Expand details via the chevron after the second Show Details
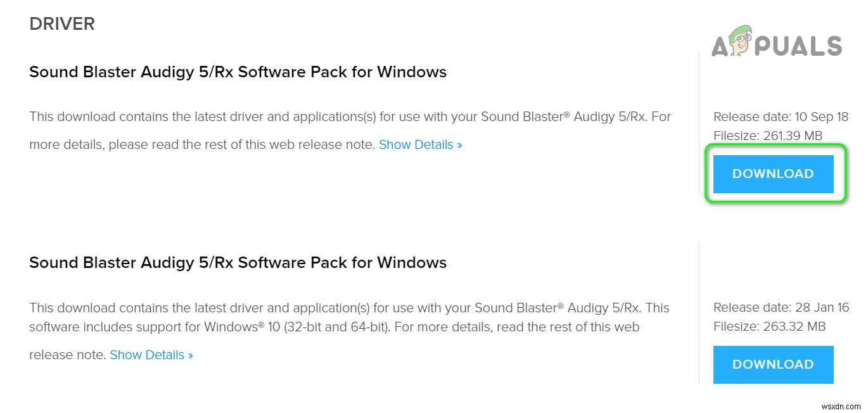Screen dimensions: 868x413 pyautogui.click(x=189, y=355)
